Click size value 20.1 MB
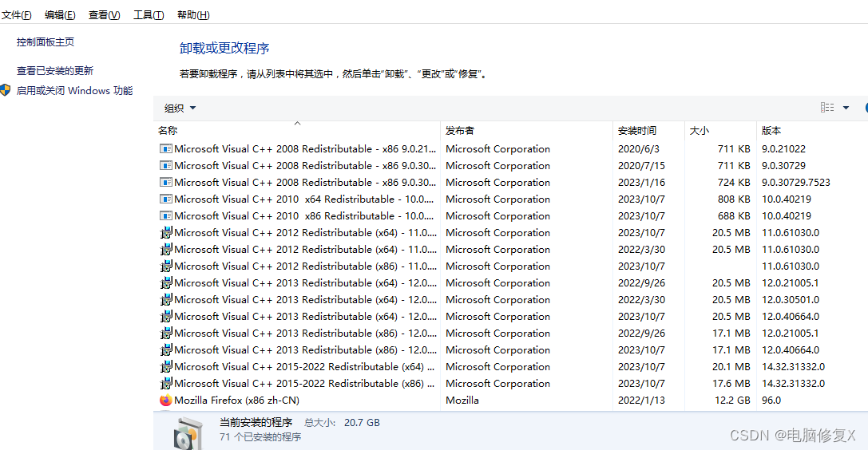Screen dimensions: 868x450 click(x=731, y=366)
